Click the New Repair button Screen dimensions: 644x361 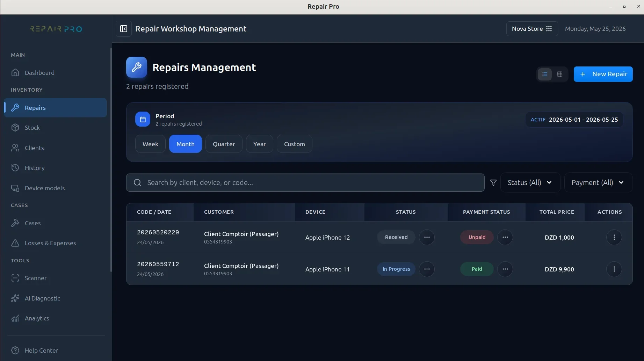603,74
